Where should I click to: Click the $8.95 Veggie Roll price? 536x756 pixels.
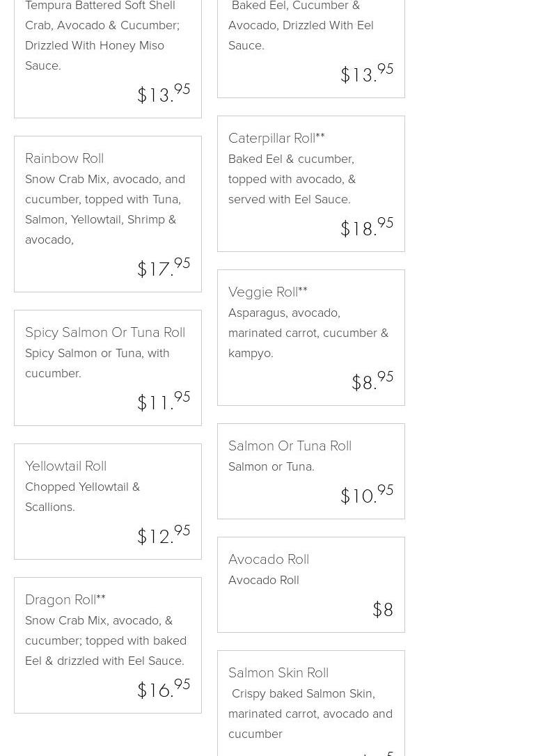(372, 381)
